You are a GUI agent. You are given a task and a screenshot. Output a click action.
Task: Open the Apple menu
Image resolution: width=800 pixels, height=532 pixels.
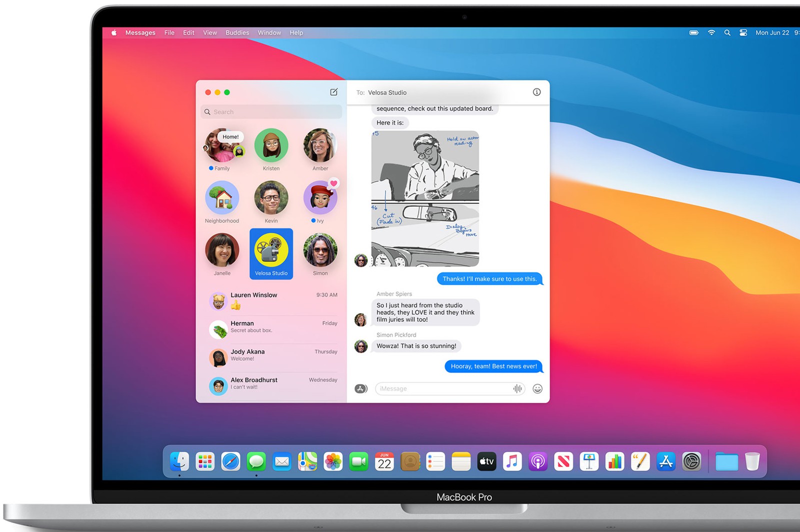[114, 32]
